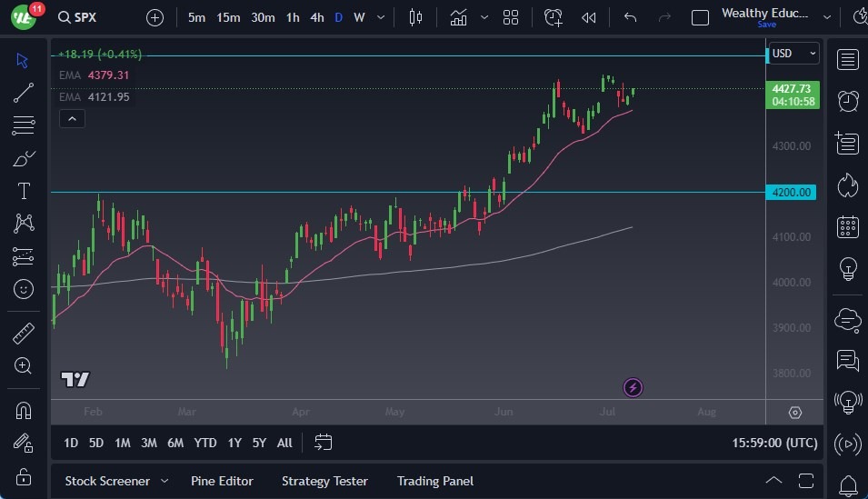Screen dimensions: 868x499
Task: Click the zoom in magnifier tool
Action: 24,365
